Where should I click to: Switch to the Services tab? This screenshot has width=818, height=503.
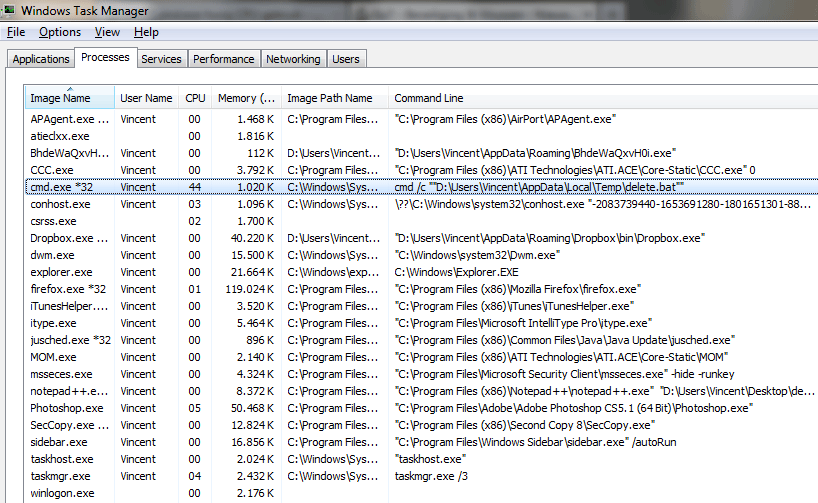tap(161, 59)
